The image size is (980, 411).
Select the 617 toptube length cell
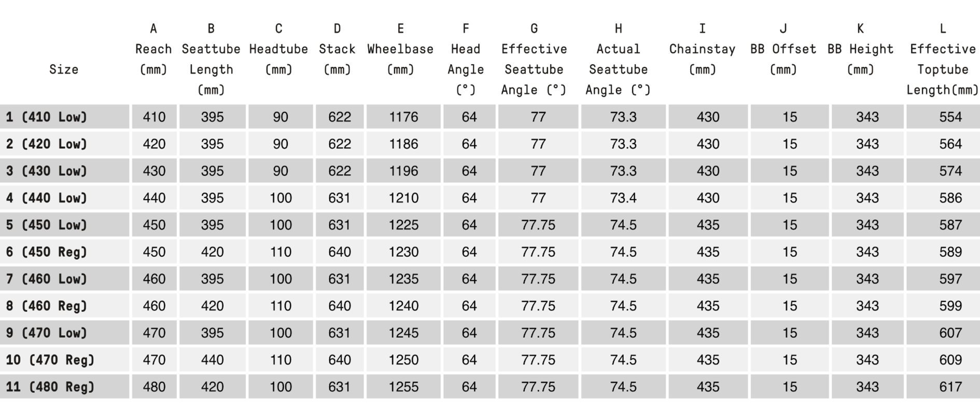pos(950,387)
